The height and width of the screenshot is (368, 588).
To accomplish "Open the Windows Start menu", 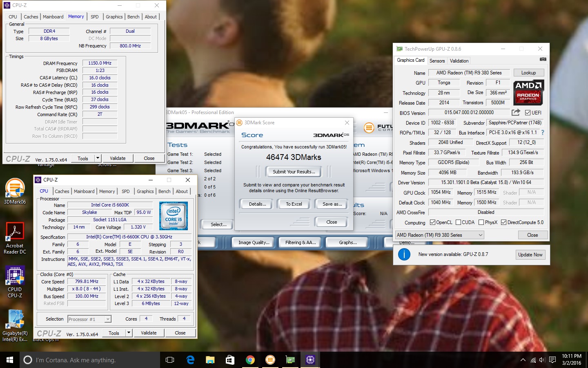I will click(x=10, y=360).
